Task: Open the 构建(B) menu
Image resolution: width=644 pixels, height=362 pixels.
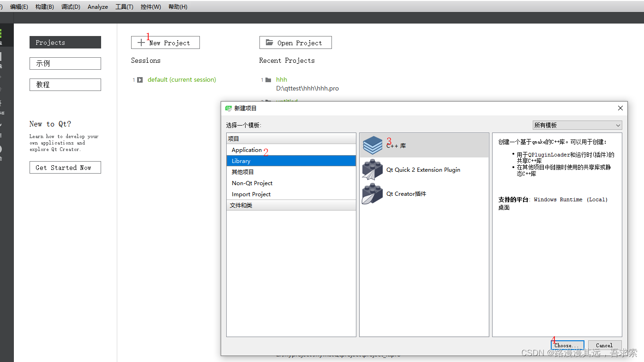Action: tap(45, 6)
